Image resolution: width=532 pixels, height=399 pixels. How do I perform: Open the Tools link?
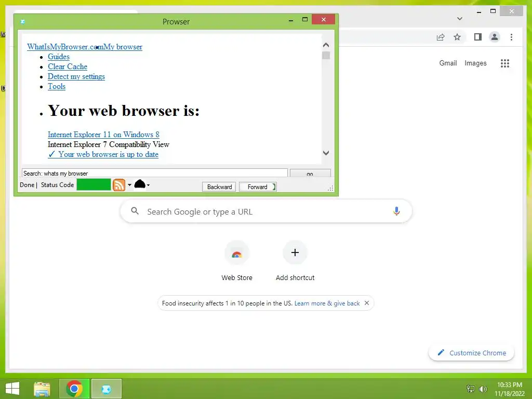pos(57,86)
